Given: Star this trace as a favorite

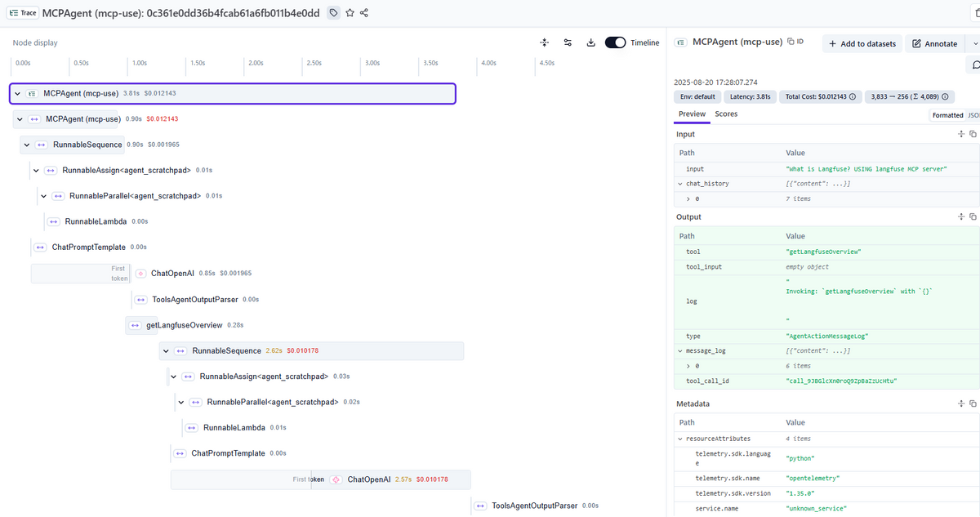Looking at the screenshot, I should pyautogui.click(x=350, y=13).
